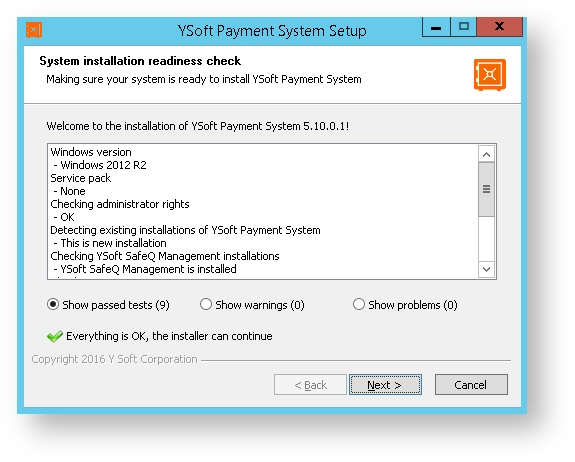The width and height of the screenshot is (575, 462).
Task: Click the orange YSoft icon in title bar
Action: click(34, 30)
